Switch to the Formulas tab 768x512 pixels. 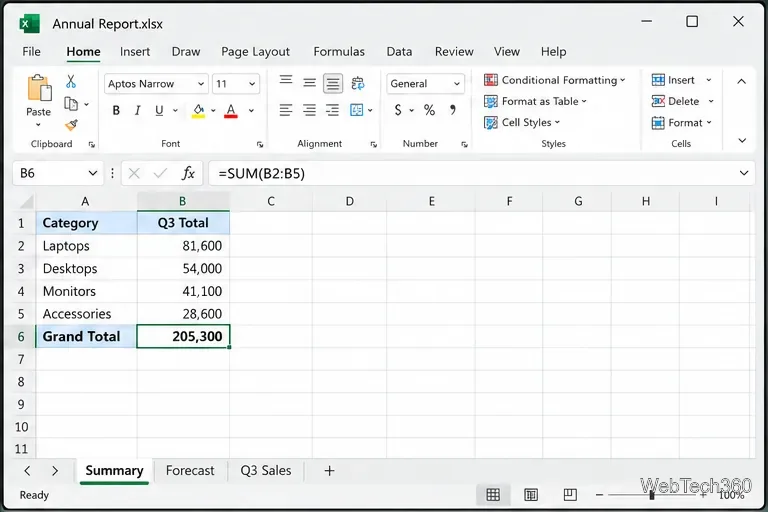point(339,51)
